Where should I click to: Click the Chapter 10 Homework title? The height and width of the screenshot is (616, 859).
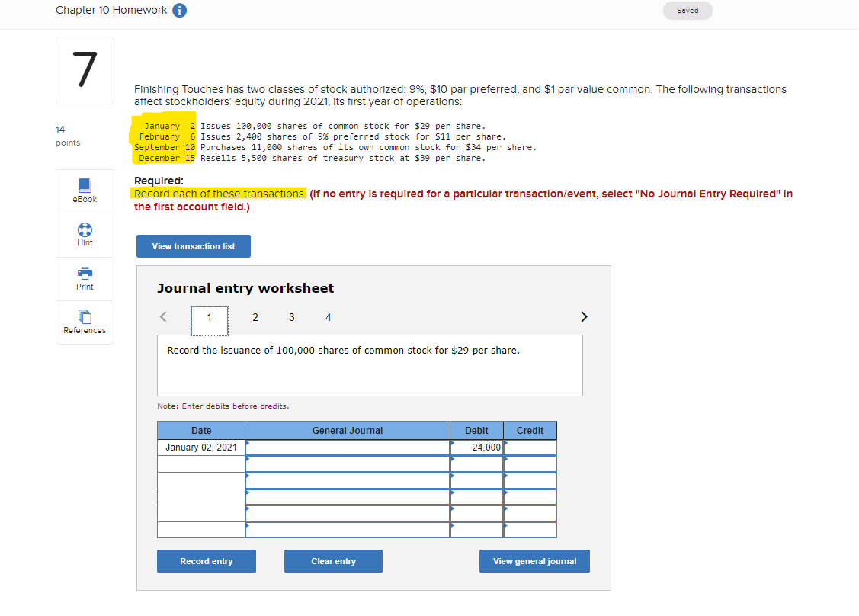click(111, 11)
